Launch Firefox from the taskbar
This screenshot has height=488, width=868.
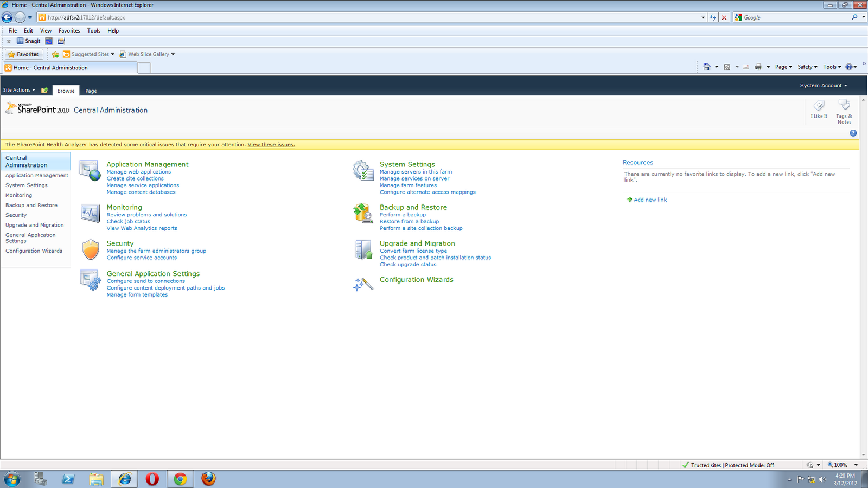[208, 479]
